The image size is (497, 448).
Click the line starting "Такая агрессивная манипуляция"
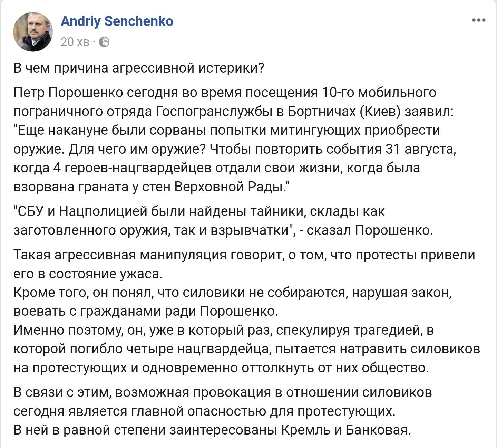point(244,255)
